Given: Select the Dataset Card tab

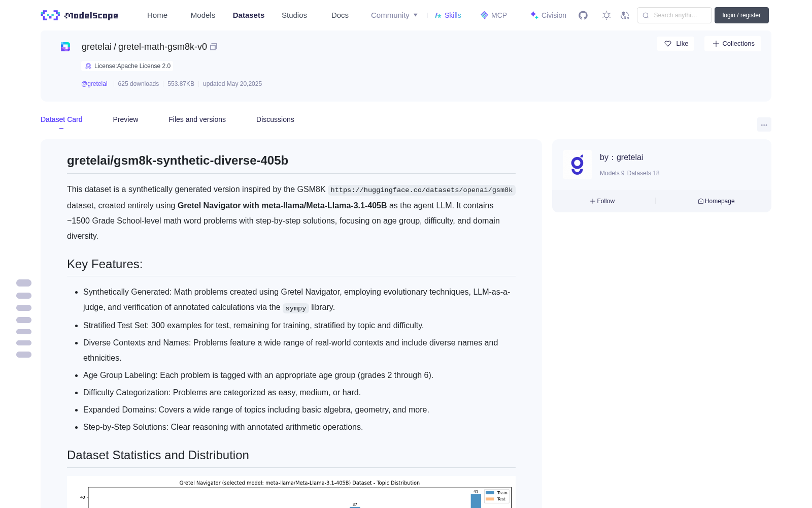Looking at the screenshot, I should pos(61,119).
